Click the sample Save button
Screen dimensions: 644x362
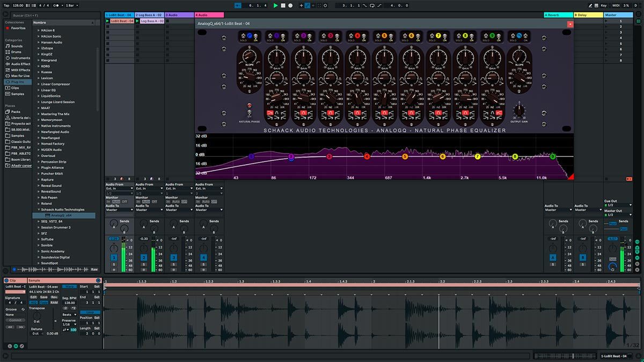tap(44, 297)
